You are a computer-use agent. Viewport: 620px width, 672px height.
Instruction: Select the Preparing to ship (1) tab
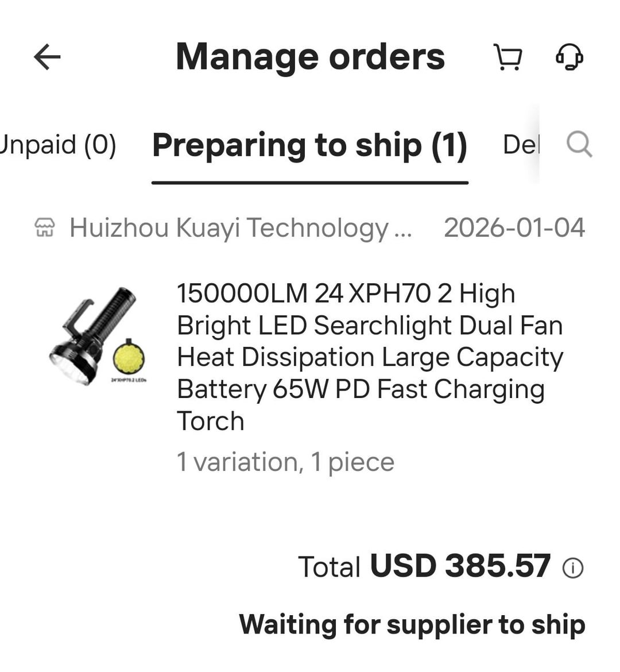309,145
